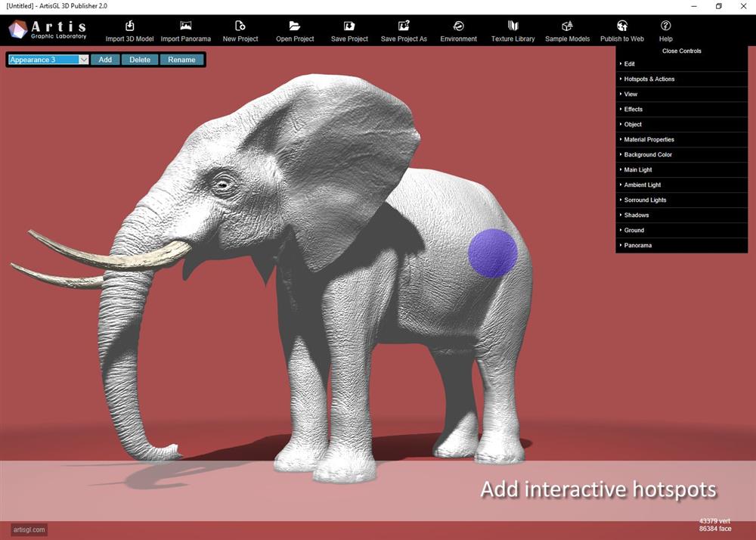Add a new appearance
Viewport: 756px width, 540px height.
105,60
